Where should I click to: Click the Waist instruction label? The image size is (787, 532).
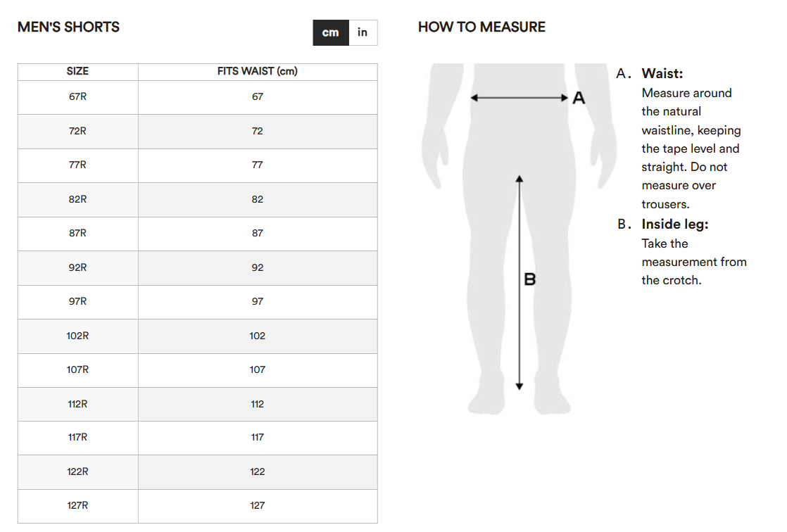click(662, 74)
